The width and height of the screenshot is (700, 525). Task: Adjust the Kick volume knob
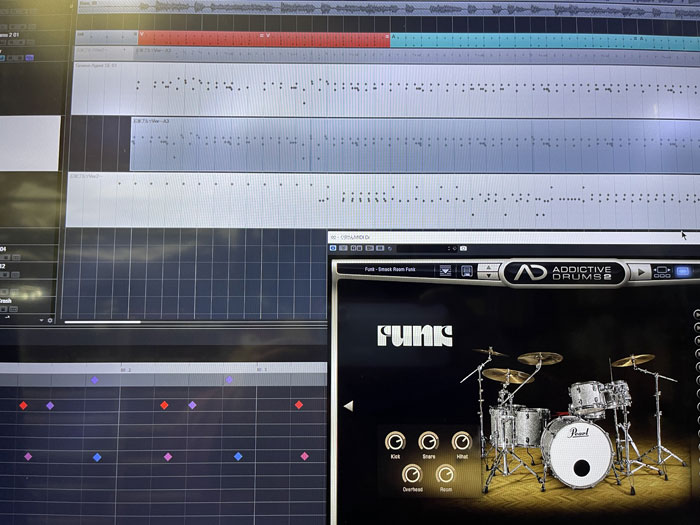click(x=395, y=442)
